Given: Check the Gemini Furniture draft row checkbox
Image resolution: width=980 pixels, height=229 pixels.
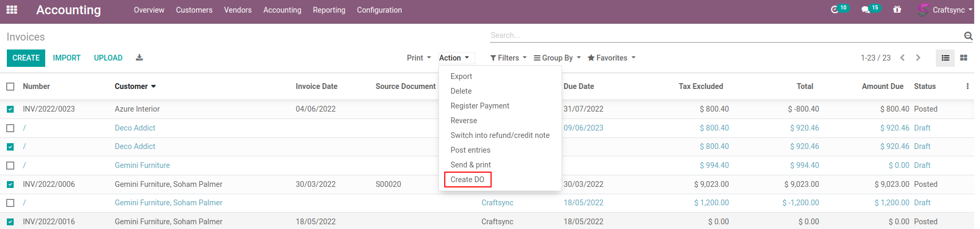Looking at the screenshot, I should [11, 166].
